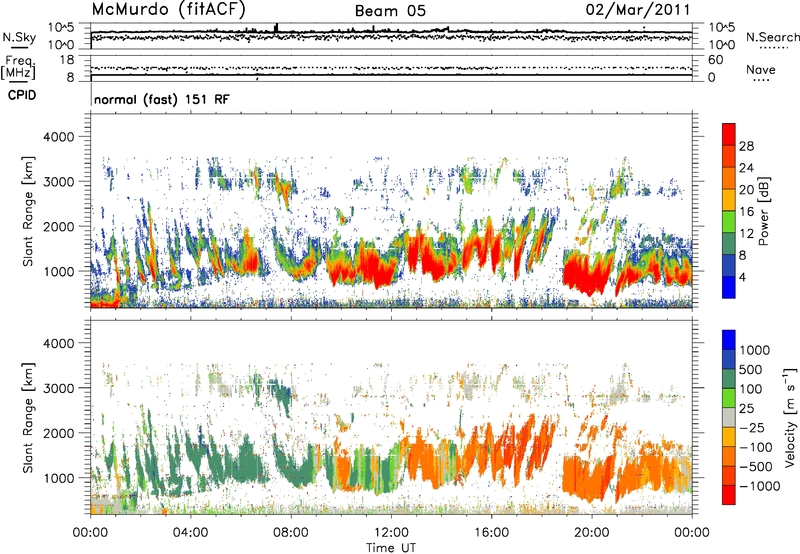Click the Velocity [m s⁻¹] colorbar label

click(x=790, y=417)
